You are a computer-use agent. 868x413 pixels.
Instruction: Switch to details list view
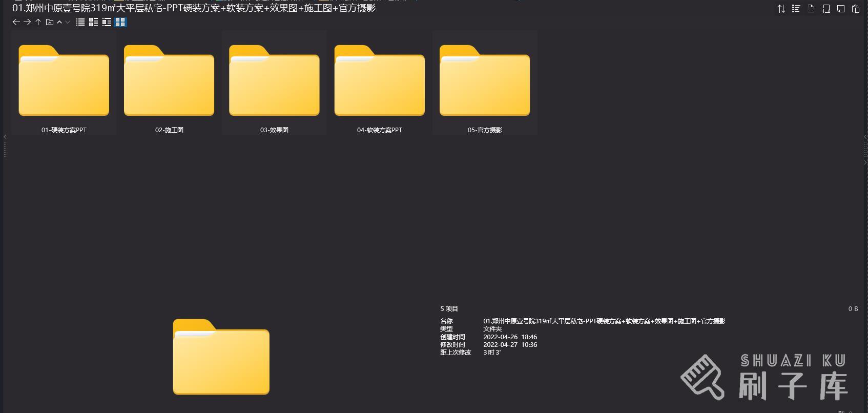(x=93, y=22)
